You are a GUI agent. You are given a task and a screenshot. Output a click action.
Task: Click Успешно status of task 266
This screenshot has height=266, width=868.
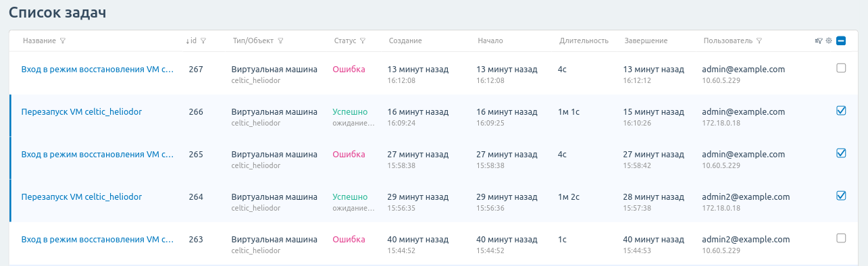click(350, 112)
